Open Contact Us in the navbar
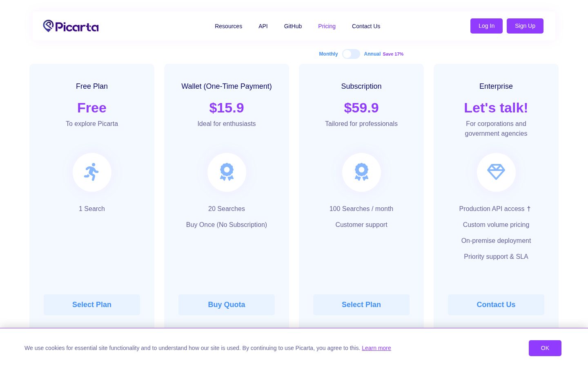The image size is (588, 368). coord(366,26)
